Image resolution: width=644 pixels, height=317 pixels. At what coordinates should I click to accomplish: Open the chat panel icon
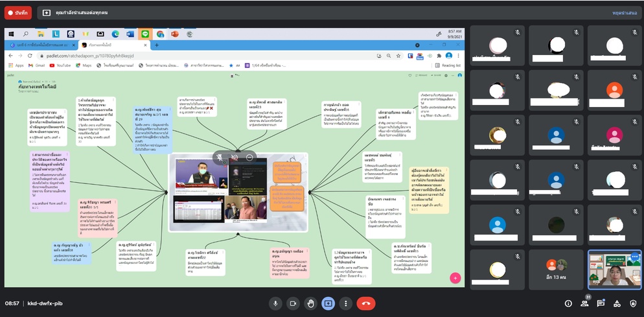tap(601, 303)
